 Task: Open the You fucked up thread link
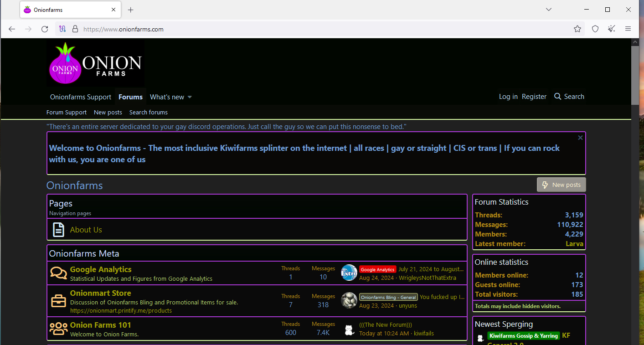442,297
